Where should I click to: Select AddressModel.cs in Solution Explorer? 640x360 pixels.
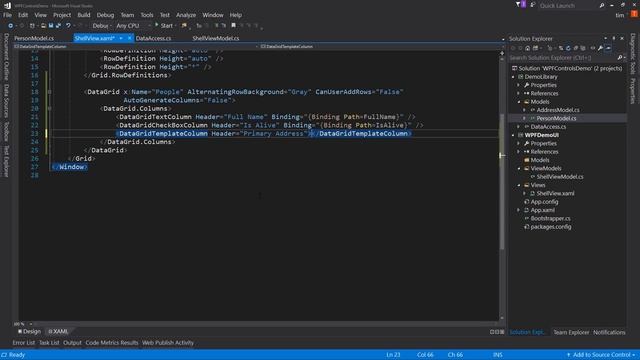[558, 110]
